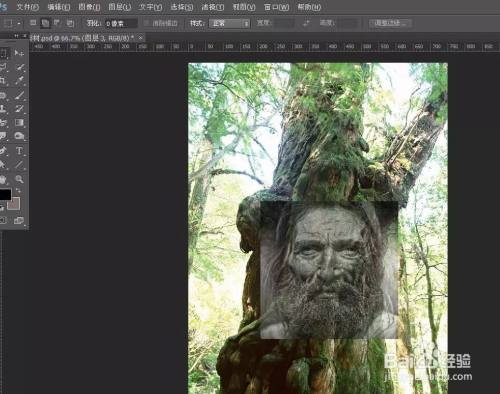500x394 pixels.
Task: Select the Type tool
Action: (19, 151)
